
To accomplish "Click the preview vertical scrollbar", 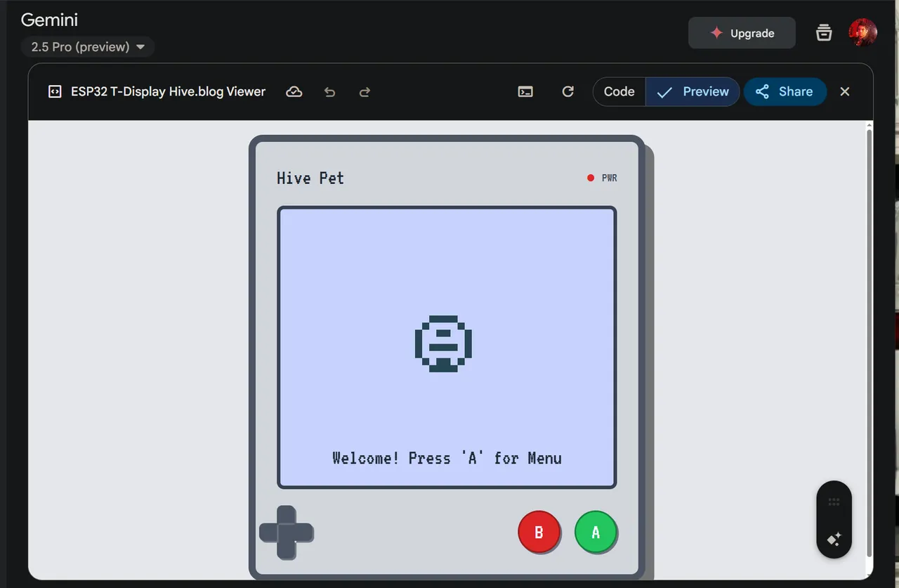I will coord(870,344).
